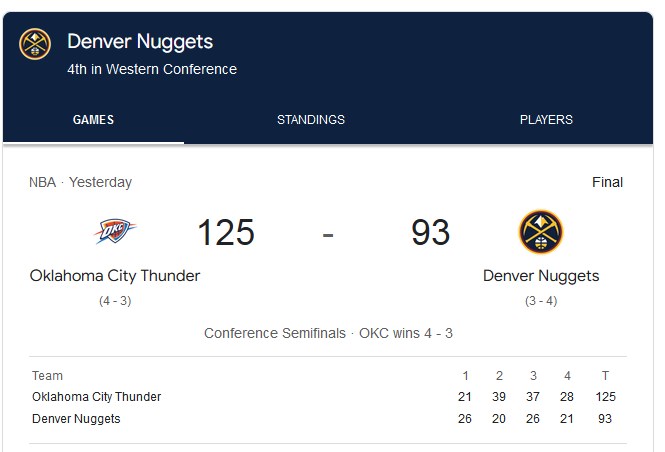Click the Oklahoma City Thunder team logo
Image resolution: width=665 pixels, height=452 pixels.
tap(115, 231)
